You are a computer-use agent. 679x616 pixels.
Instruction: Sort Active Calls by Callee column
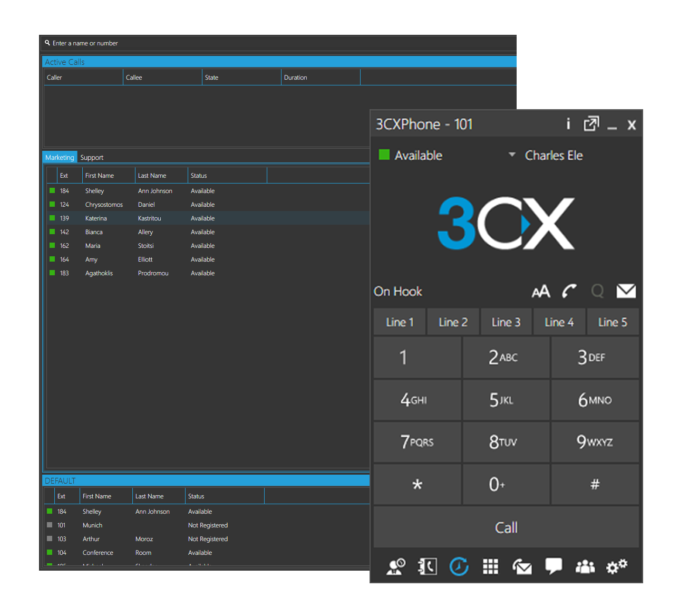click(x=162, y=78)
